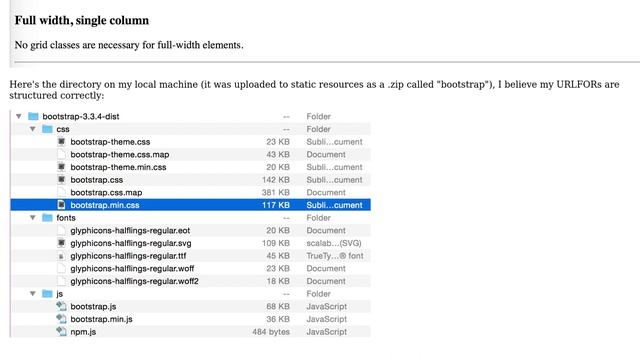
Task: Select the glyphicons-halflings-regular.eot file name
Action: click(130, 230)
